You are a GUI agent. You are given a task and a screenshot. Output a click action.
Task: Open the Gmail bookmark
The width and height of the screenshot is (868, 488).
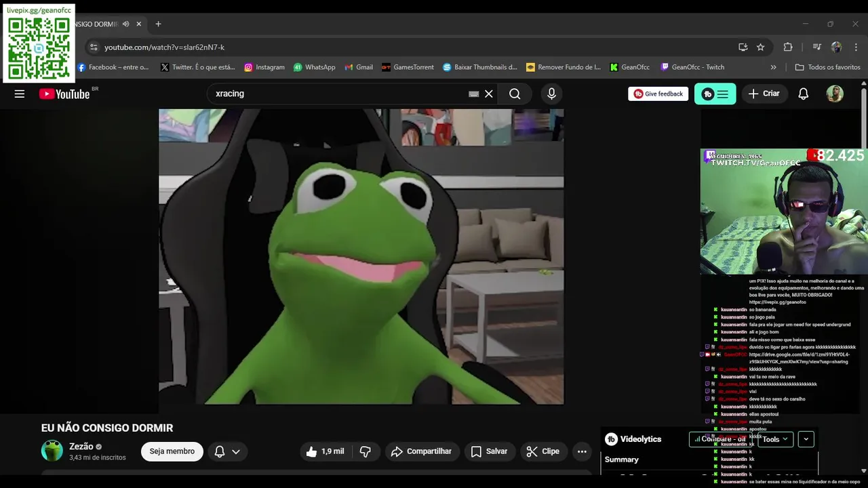[x=359, y=67]
